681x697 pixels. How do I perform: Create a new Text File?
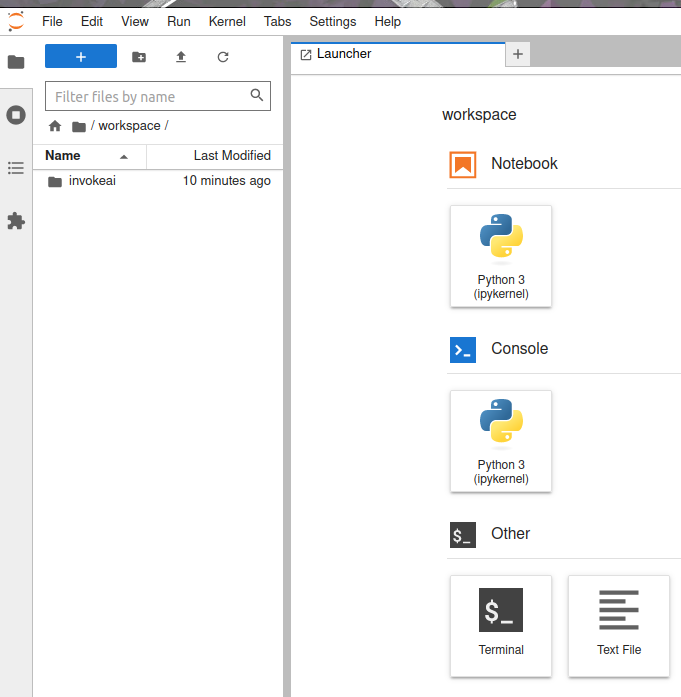coord(618,624)
